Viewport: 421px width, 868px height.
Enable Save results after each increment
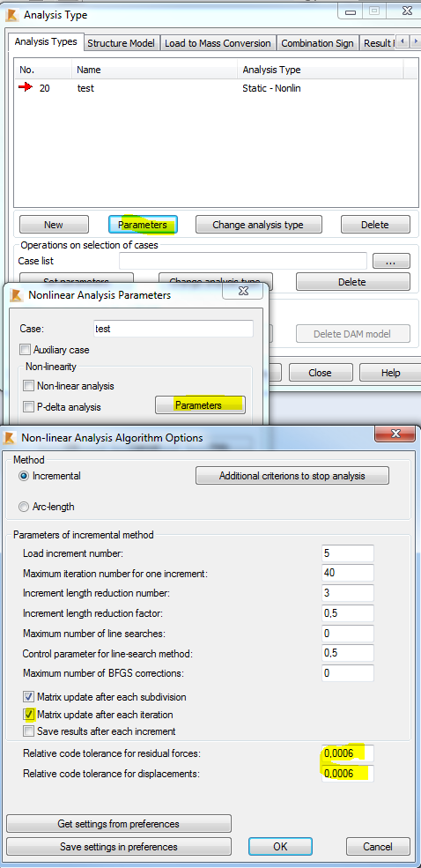pyautogui.click(x=28, y=731)
